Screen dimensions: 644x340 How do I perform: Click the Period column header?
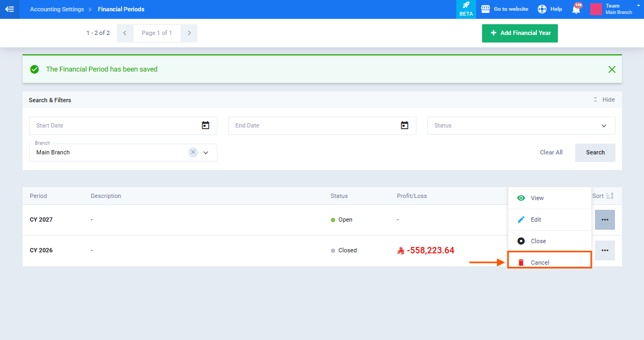click(38, 196)
